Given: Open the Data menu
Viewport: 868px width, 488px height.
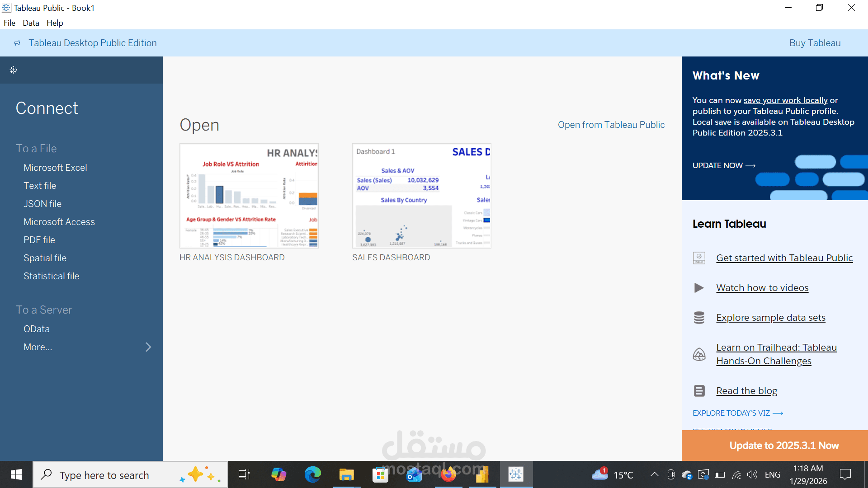Looking at the screenshot, I should 30,23.
